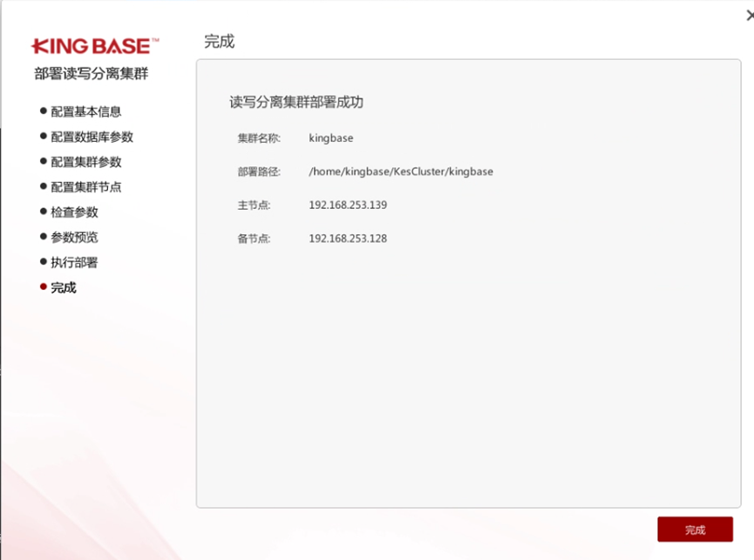Go to the 配置数据库参数 step

92,137
